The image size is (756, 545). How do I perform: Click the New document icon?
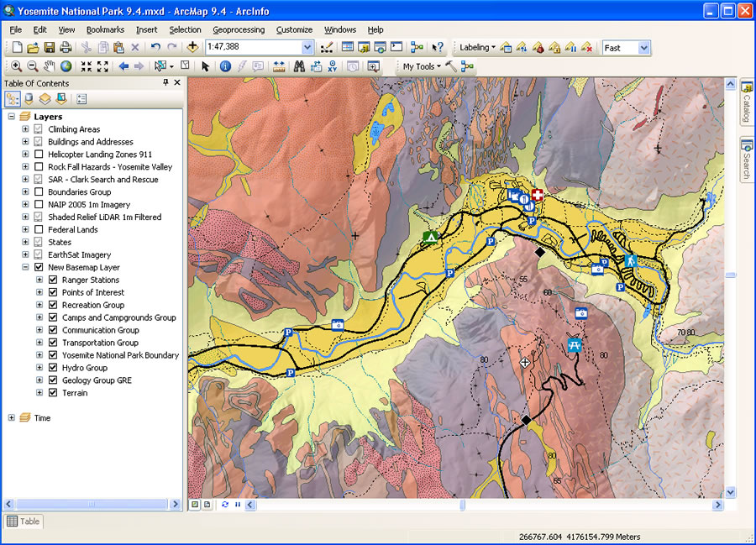(17, 47)
